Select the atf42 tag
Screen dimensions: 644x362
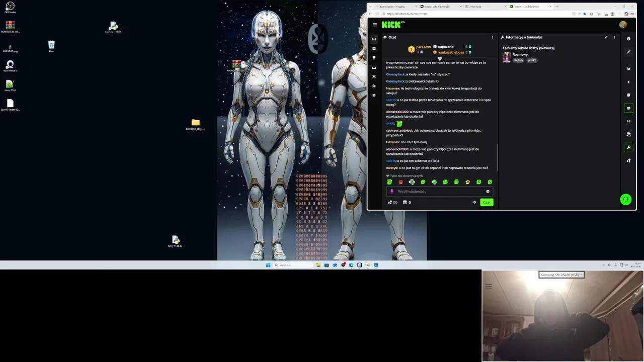532,60
